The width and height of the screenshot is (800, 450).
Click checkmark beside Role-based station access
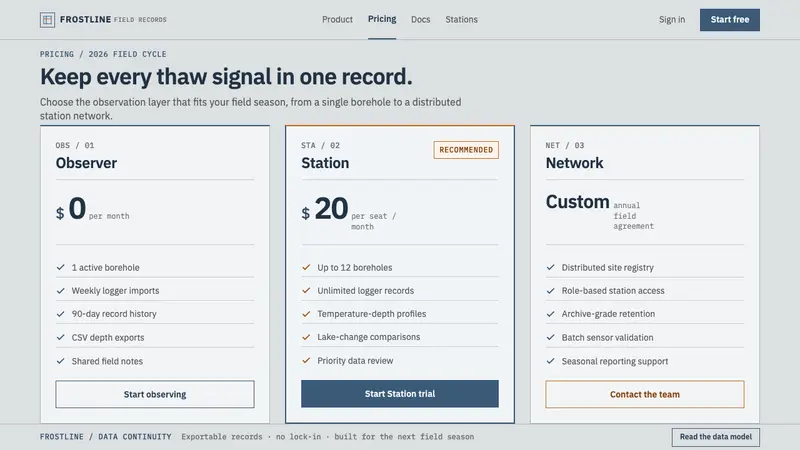pos(551,290)
